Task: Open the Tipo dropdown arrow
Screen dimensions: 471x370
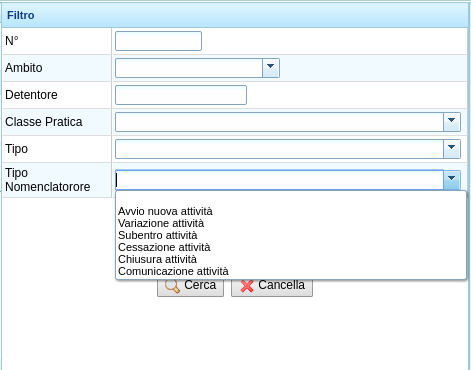Action: pos(452,149)
